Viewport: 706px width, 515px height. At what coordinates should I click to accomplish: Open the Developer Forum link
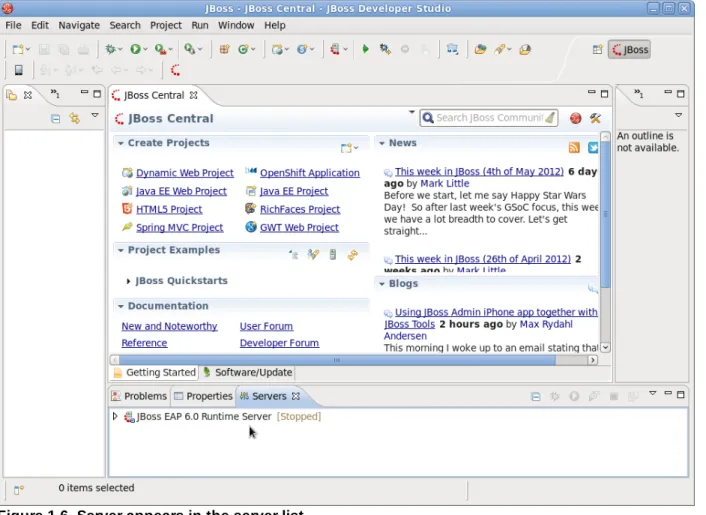point(279,343)
